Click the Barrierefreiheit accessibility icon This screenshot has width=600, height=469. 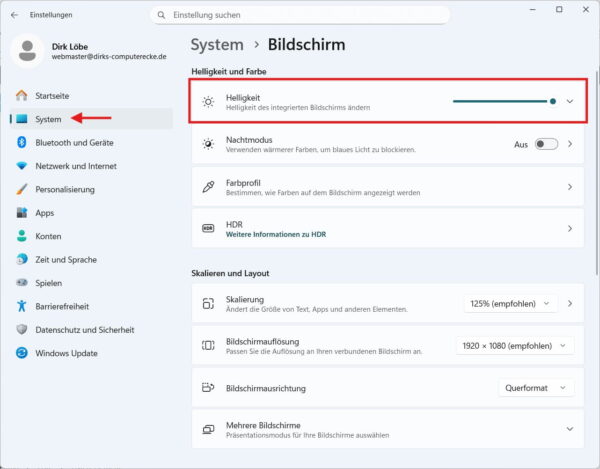(x=22, y=306)
